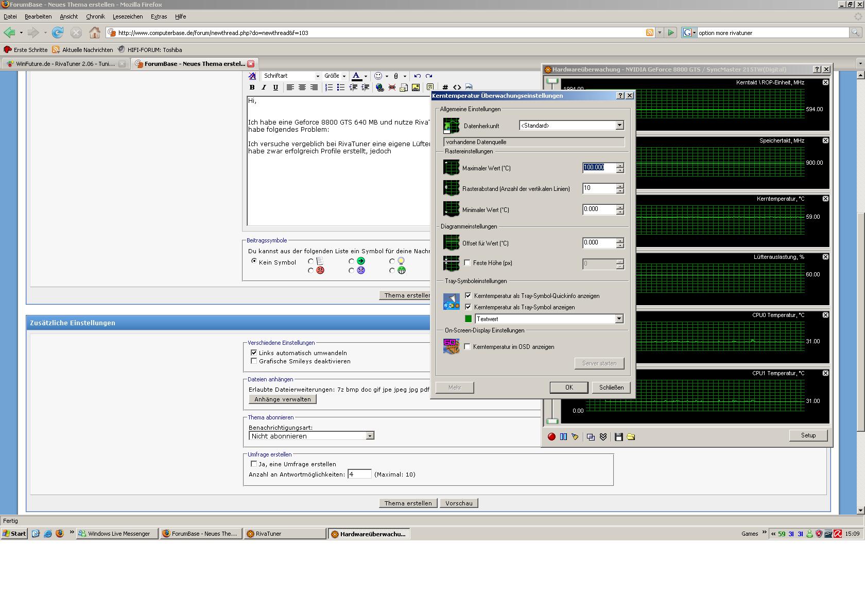
Task: Click OK in Kerntemperatur settings dialog
Action: (569, 388)
